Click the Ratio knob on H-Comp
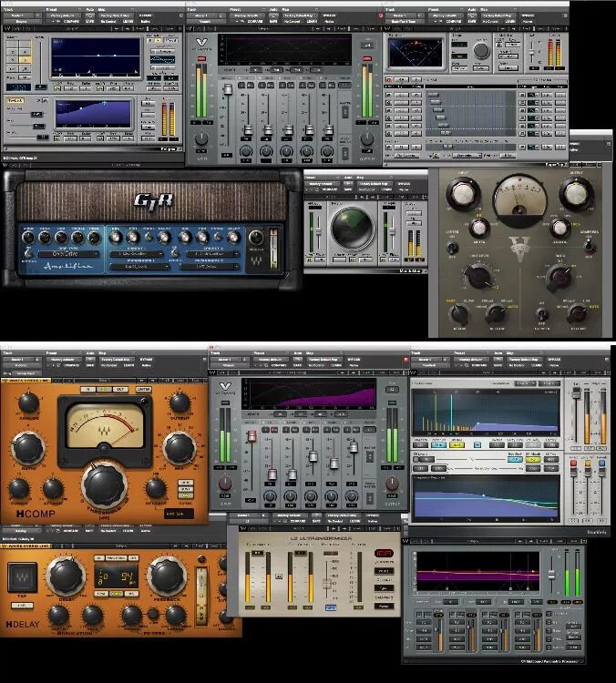This screenshot has width=616, height=683. (28, 448)
